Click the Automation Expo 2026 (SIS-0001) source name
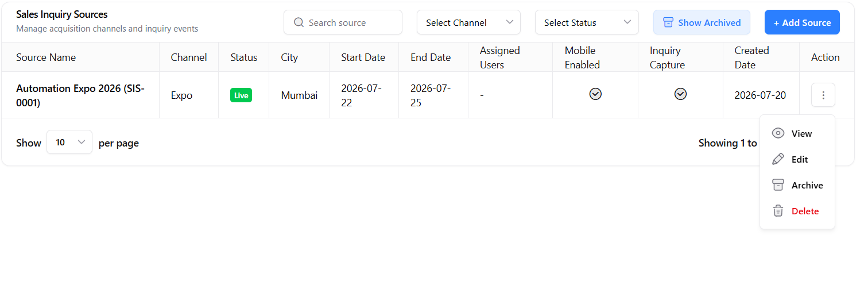Viewport: 868px width, 308px height. pyautogui.click(x=80, y=95)
